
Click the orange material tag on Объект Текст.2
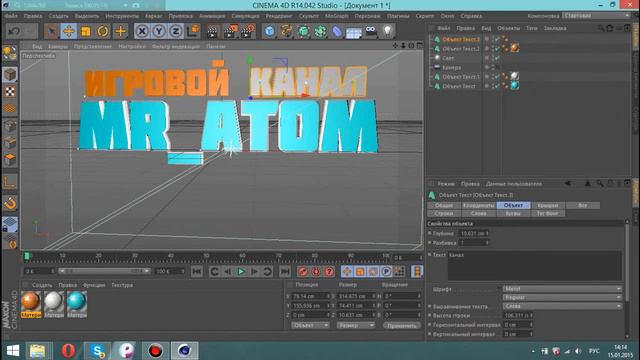pyautogui.click(x=515, y=48)
